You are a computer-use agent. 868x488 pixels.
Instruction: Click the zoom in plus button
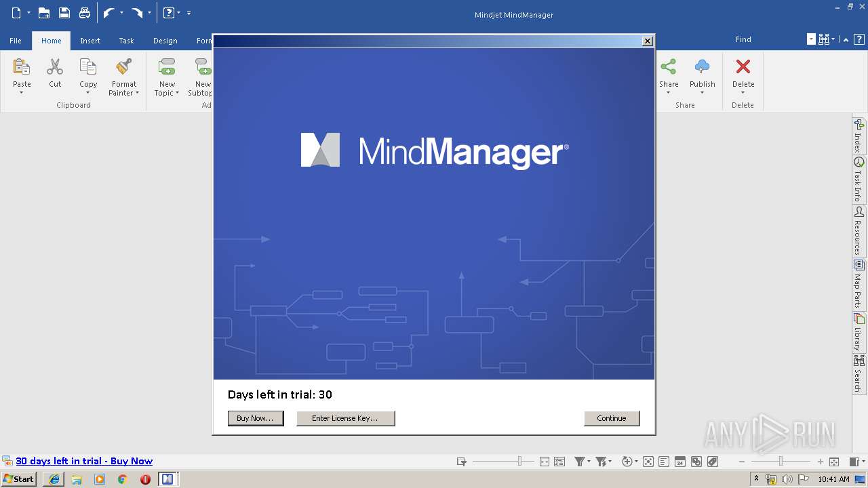[820, 462]
